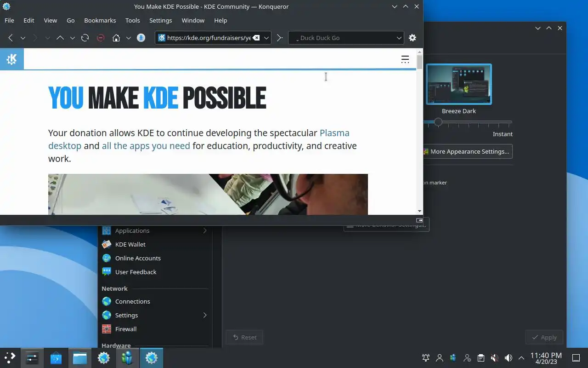This screenshot has height=368, width=588.
Task: Open Konqueror settings gear icon on toolbar
Action: click(413, 38)
